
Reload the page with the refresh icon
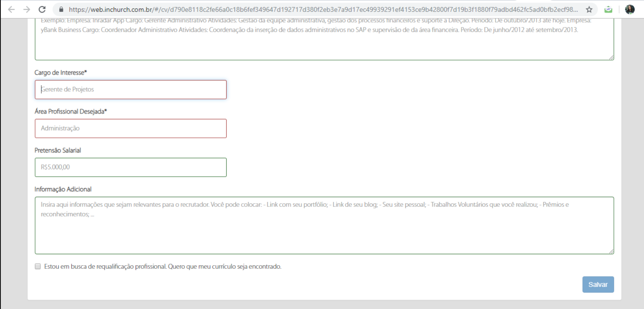click(42, 9)
